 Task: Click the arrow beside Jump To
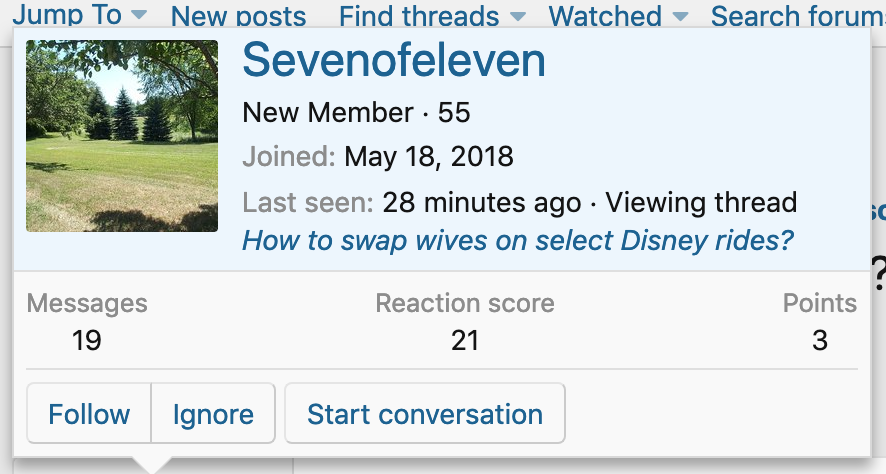click(x=139, y=15)
